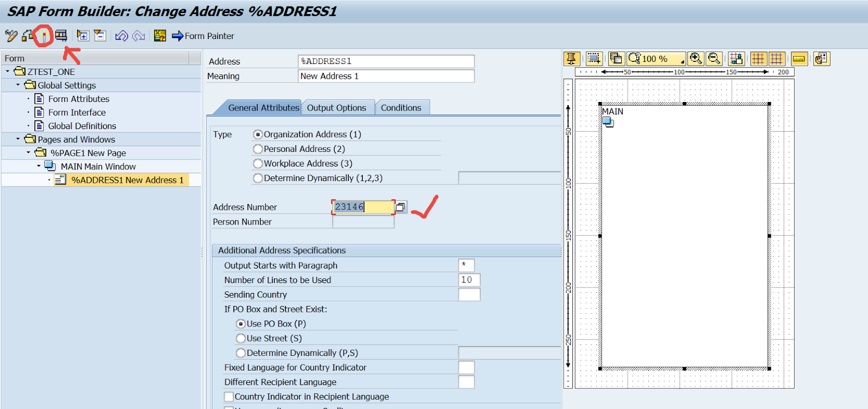
Task: Toggle the second grid lines icon
Action: coord(777,59)
